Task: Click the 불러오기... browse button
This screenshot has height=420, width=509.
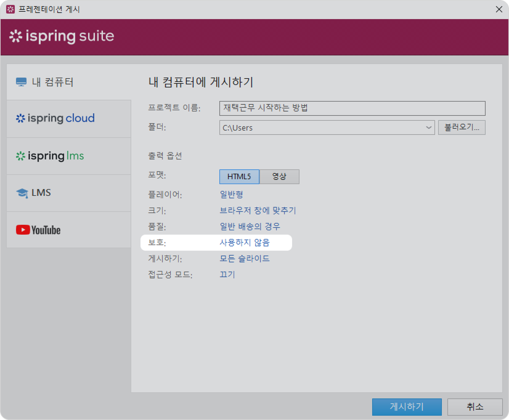Action: click(x=462, y=127)
